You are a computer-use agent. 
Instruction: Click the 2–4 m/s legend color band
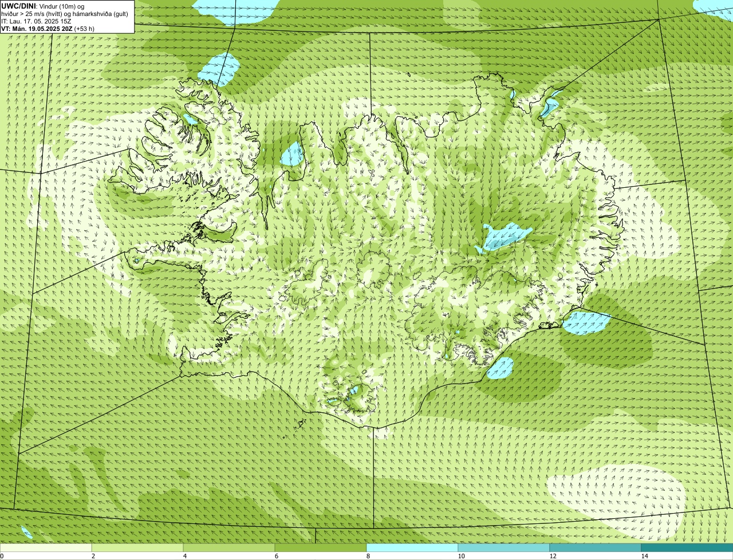pyautogui.click(x=137, y=547)
